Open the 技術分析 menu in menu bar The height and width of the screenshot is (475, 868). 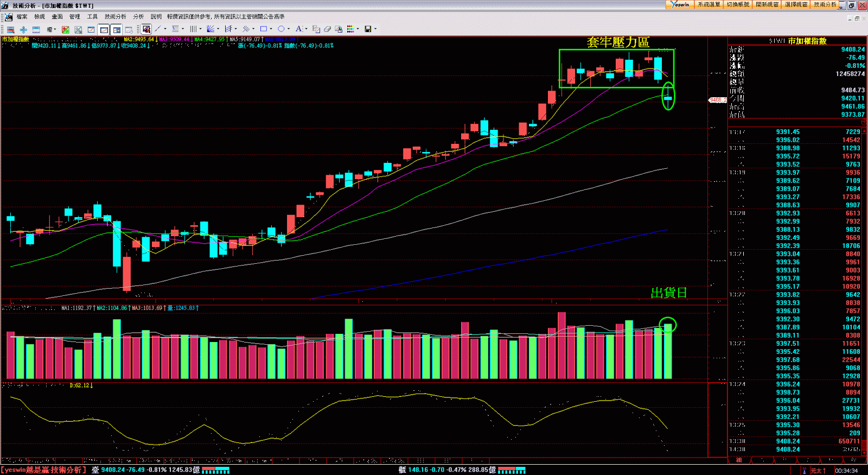[x=115, y=17]
